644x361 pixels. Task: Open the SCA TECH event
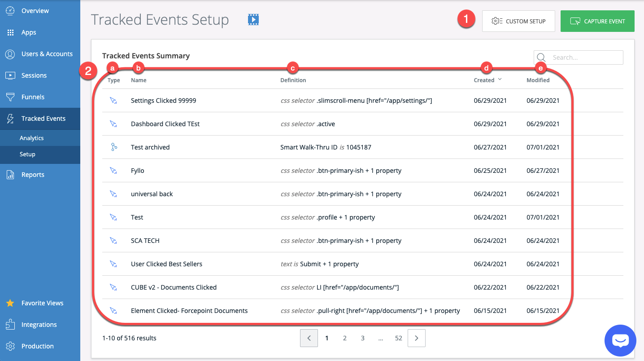point(145,241)
